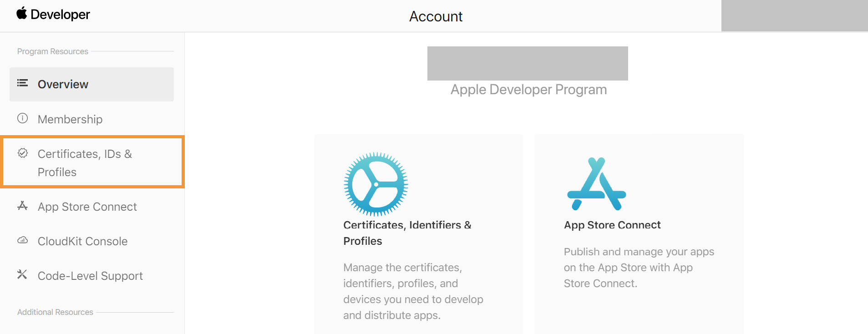
Task: Open Certificates, Identifiers & Profiles card title
Action: pyautogui.click(x=407, y=233)
